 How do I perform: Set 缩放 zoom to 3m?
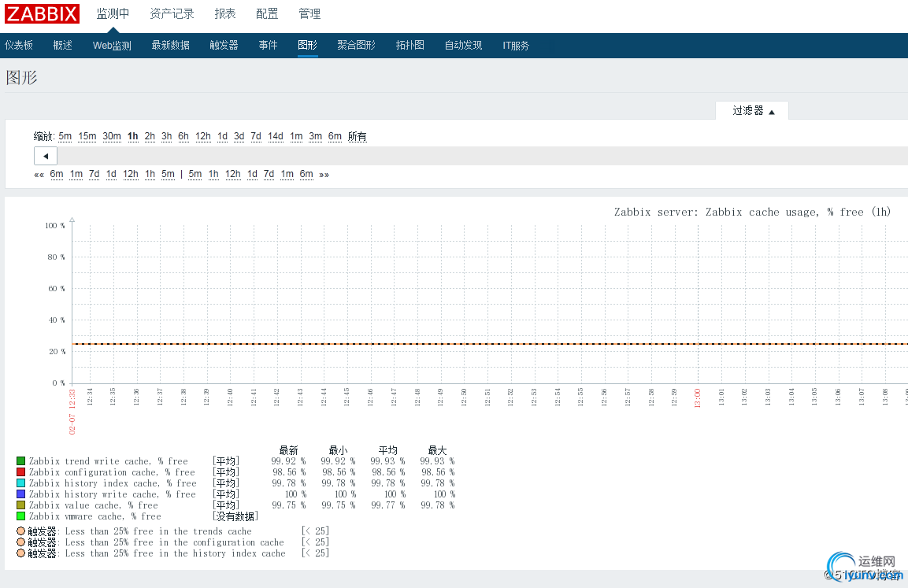point(316,137)
